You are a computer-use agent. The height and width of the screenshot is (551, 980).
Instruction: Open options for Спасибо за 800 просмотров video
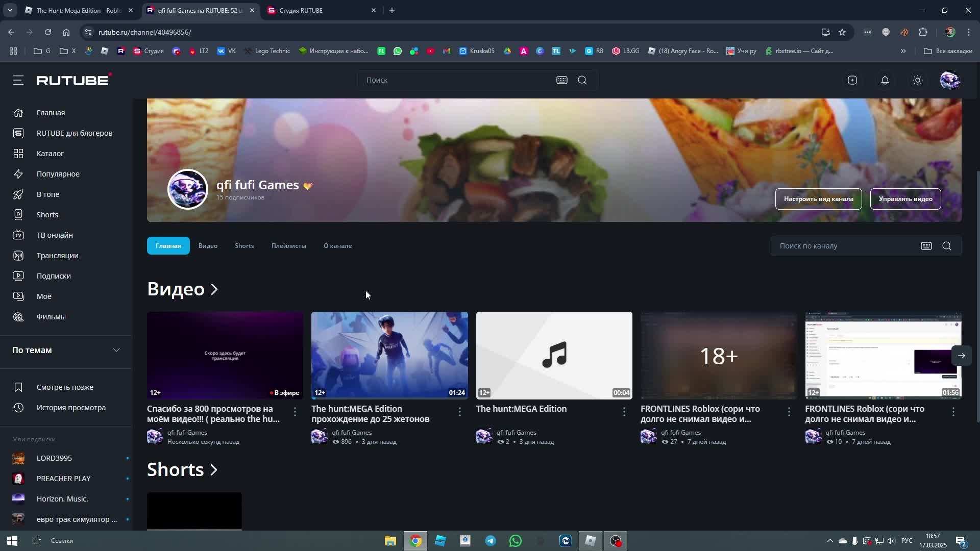click(295, 412)
